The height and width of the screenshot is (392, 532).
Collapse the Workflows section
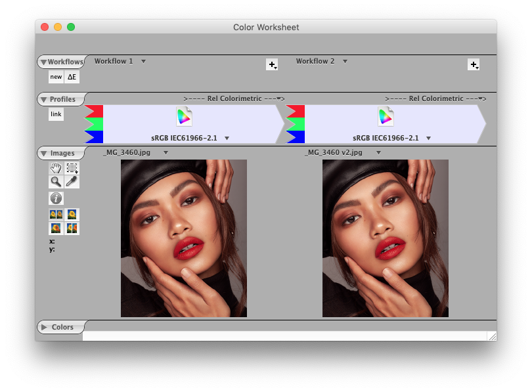(43, 62)
